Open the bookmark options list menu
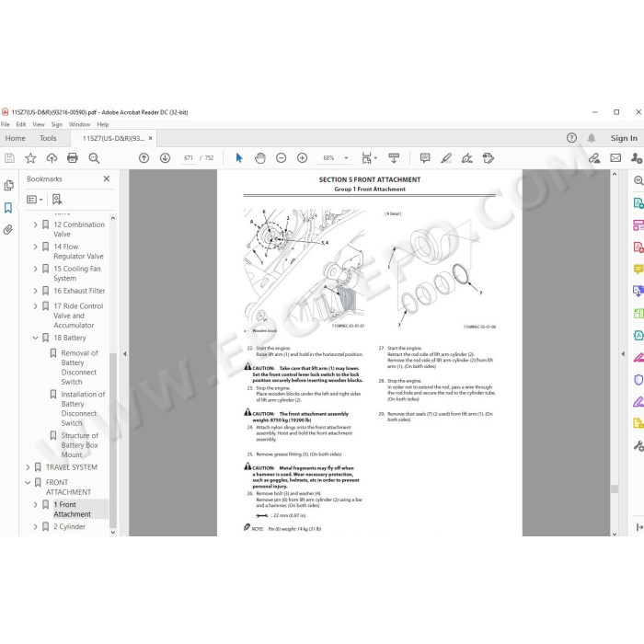Image resolution: width=644 pixels, height=644 pixels. pyautogui.click(x=35, y=200)
